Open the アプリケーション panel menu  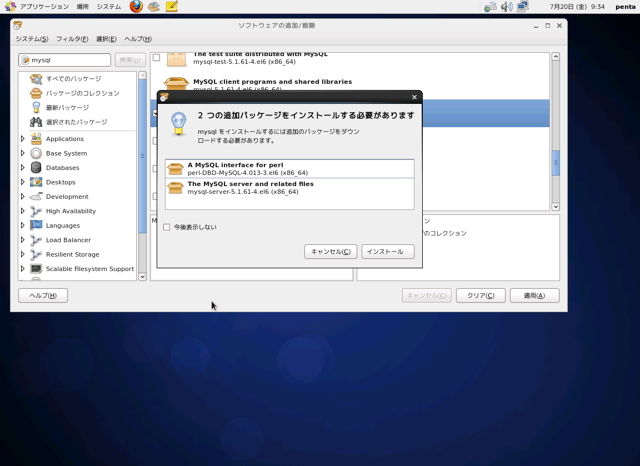tap(44, 7)
